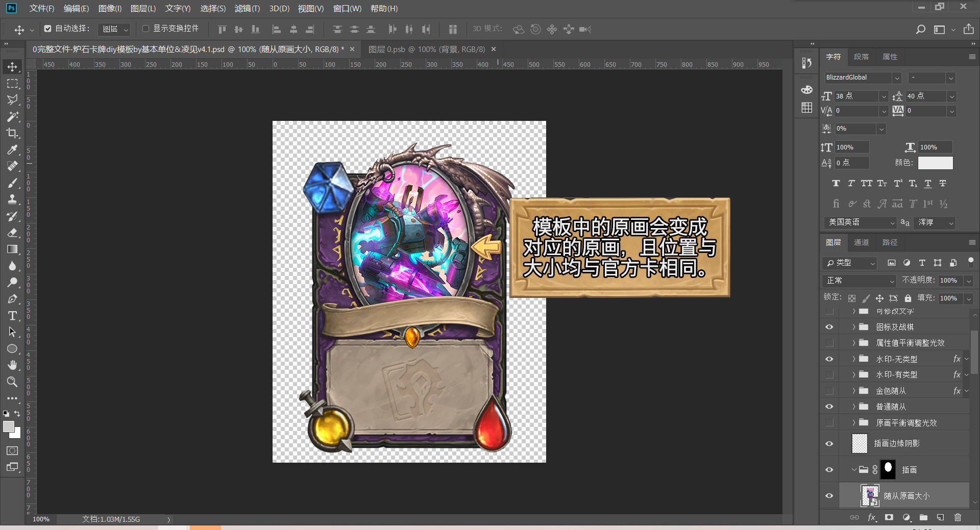The height and width of the screenshot is (530, 980).
Task: Switch to the 通道 panel tab
Action: pos(862,242)
